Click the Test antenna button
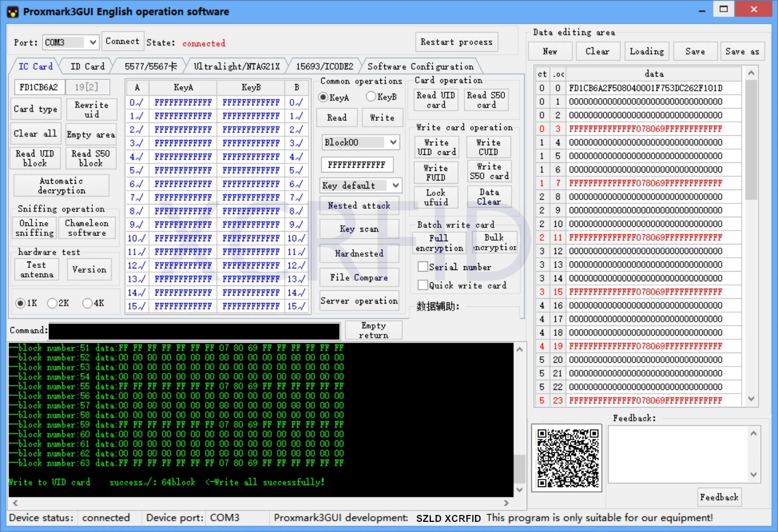 pos(37,269)
